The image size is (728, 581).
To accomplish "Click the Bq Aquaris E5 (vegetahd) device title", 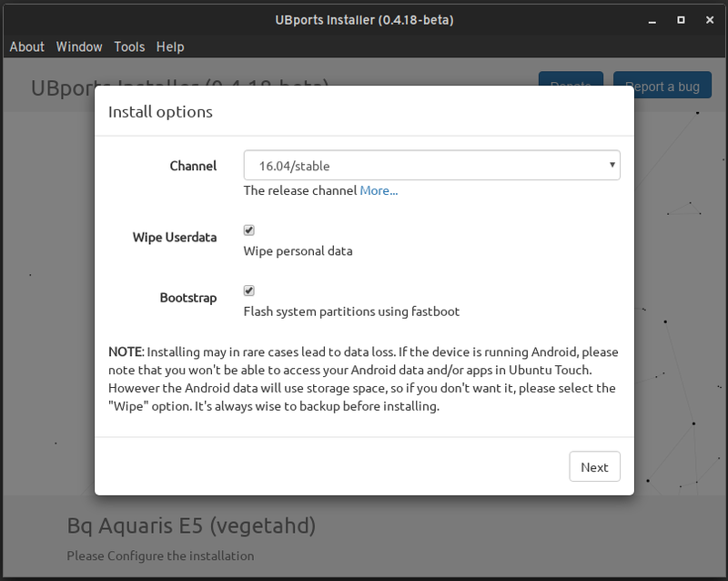I will click(x=191, y=525).
